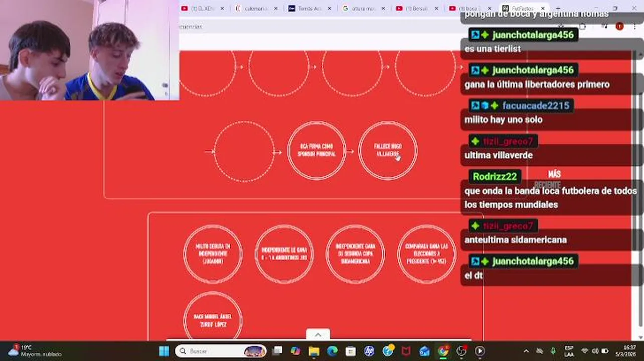The width and height of the screenshot is (644, 361).
Task: Expand the panel with the up chevron
Action: pyautogui.click(x=318, y=334)
